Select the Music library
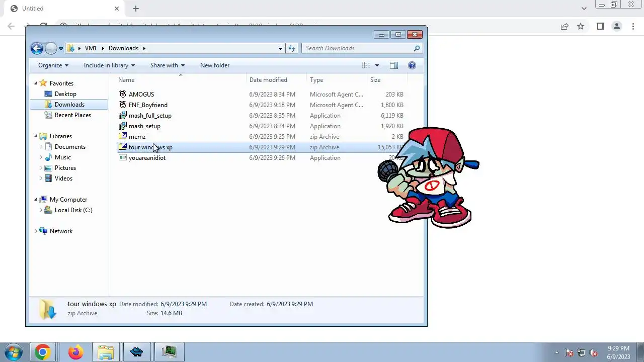Viewport: 644px width, 362px height. click(62, 157)
